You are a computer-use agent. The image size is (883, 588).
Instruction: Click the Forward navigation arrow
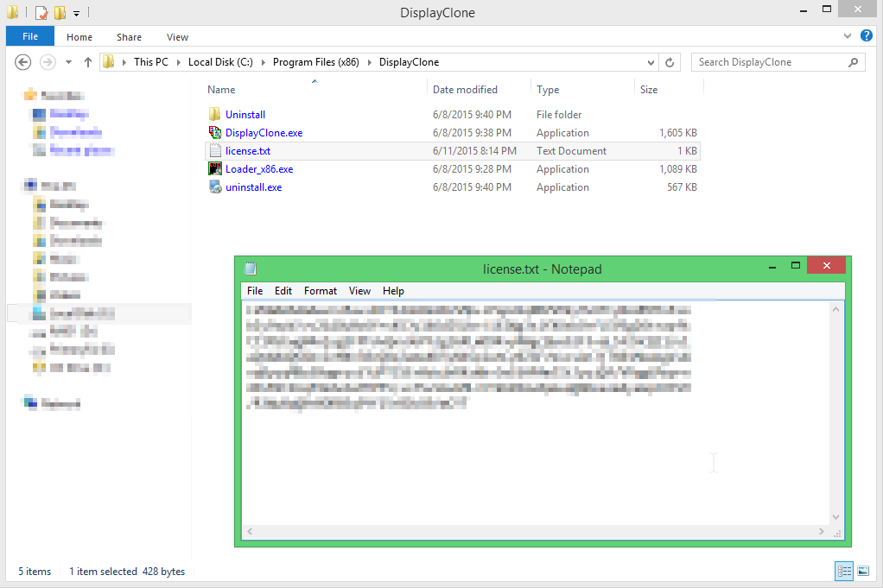tap(48, 62)
